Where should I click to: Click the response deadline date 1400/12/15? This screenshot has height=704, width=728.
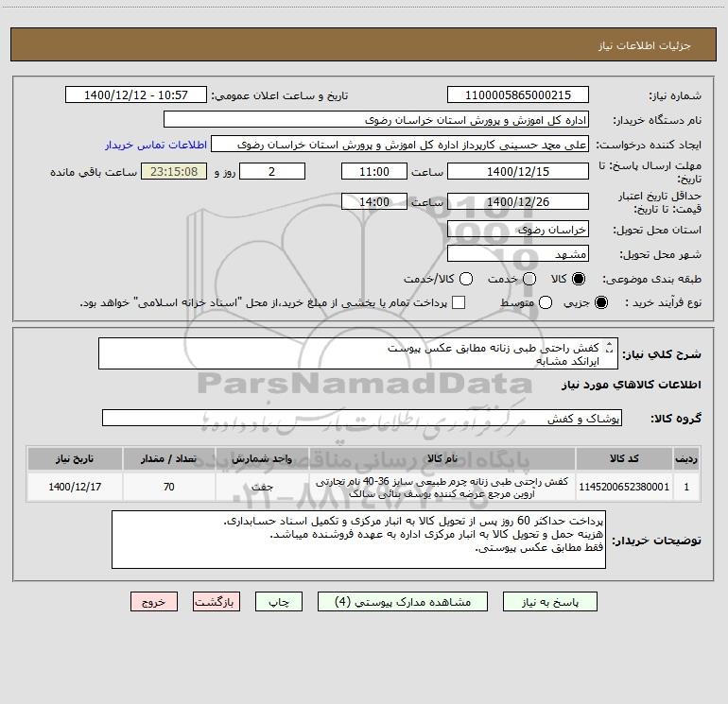coord(518,171)
